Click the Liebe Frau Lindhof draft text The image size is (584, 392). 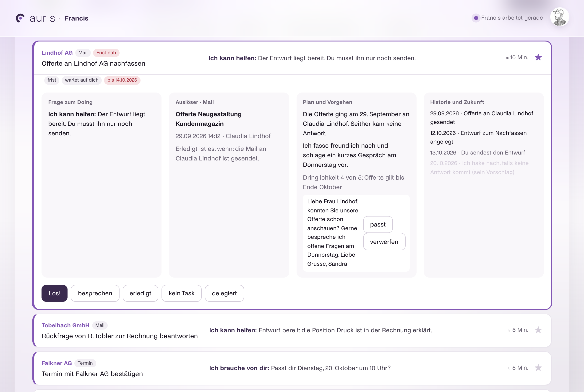click(x=333, y=232)
